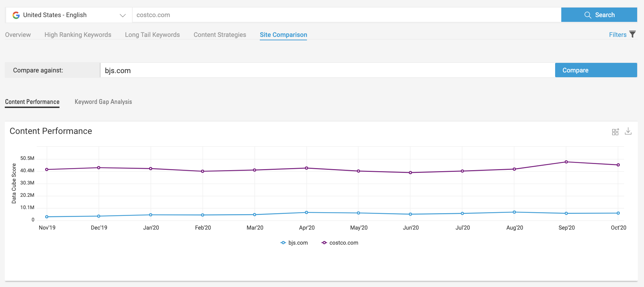Click costco.com data point for Dec'19
Image resolution: width=644 pixels, height=287 pixels.
pos(99,168)
